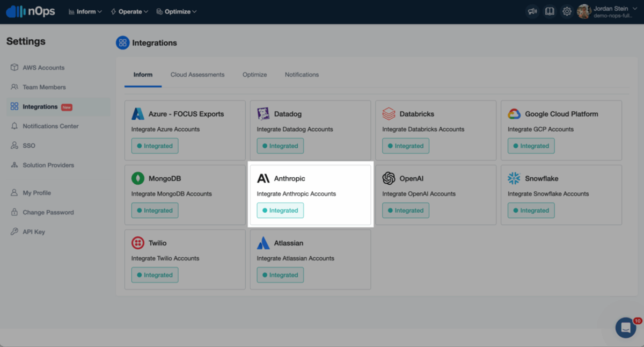Viewport: 644px width, 347px height.
Task: Open My Profile page
Action: [36, 193]
